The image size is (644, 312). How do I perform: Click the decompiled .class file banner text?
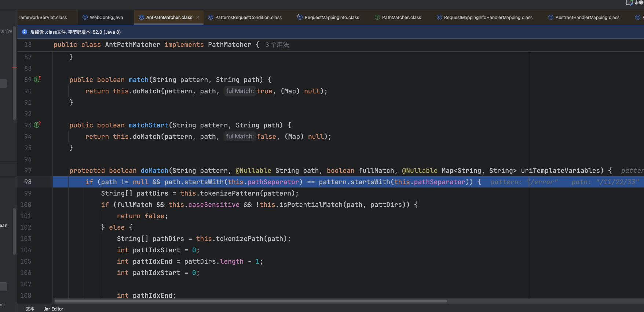pos(76,32)
